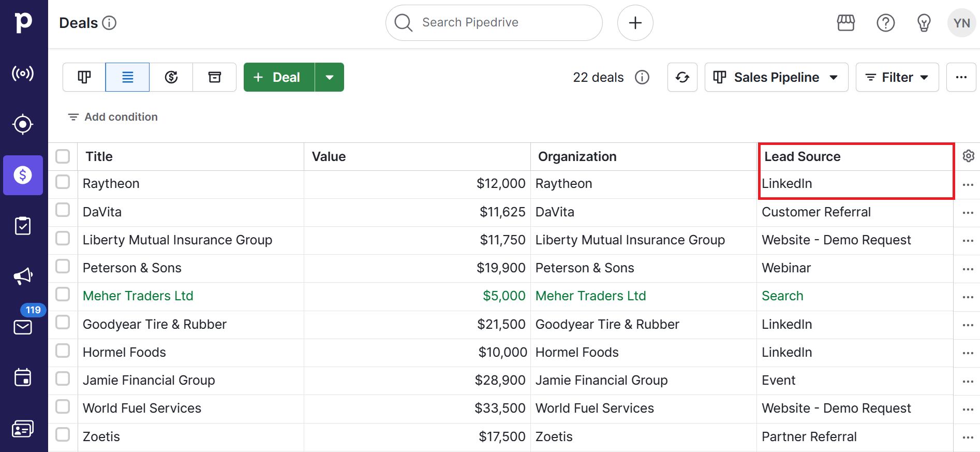Image resolution: width=980 pixels, height=452 pixels.
Task: Click the Event lead source cell
Action: tap(779, 380)
